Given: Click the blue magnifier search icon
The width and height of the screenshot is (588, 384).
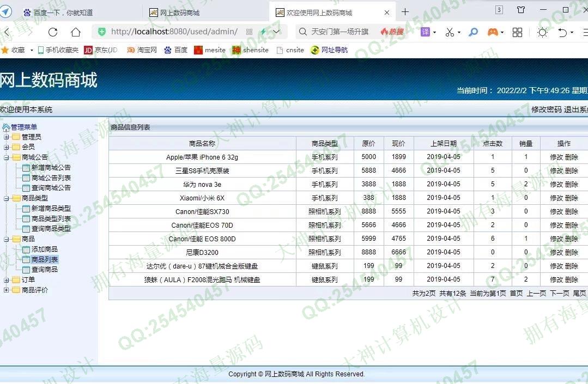Looking at the screenshot, I should (473, 32).
